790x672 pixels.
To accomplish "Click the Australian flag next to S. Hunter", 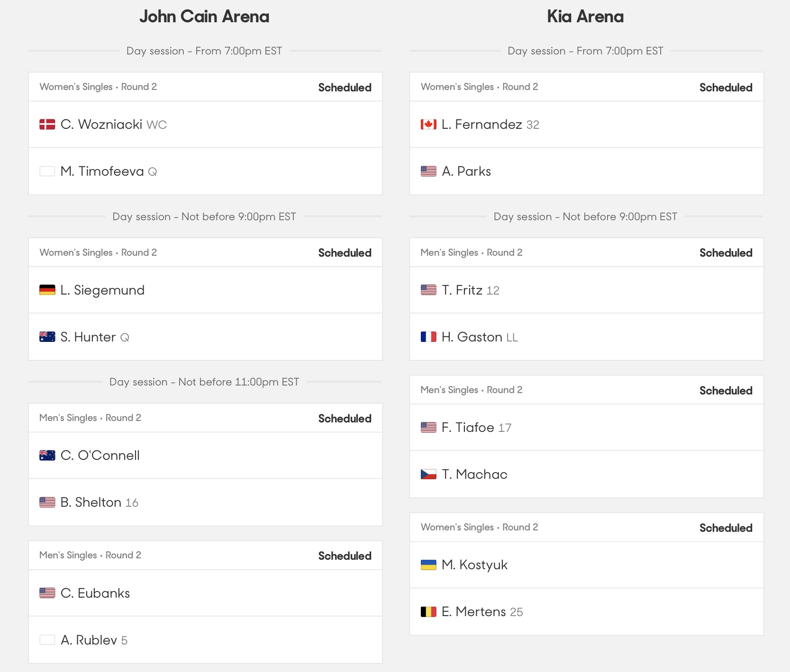I will point(47,337).
